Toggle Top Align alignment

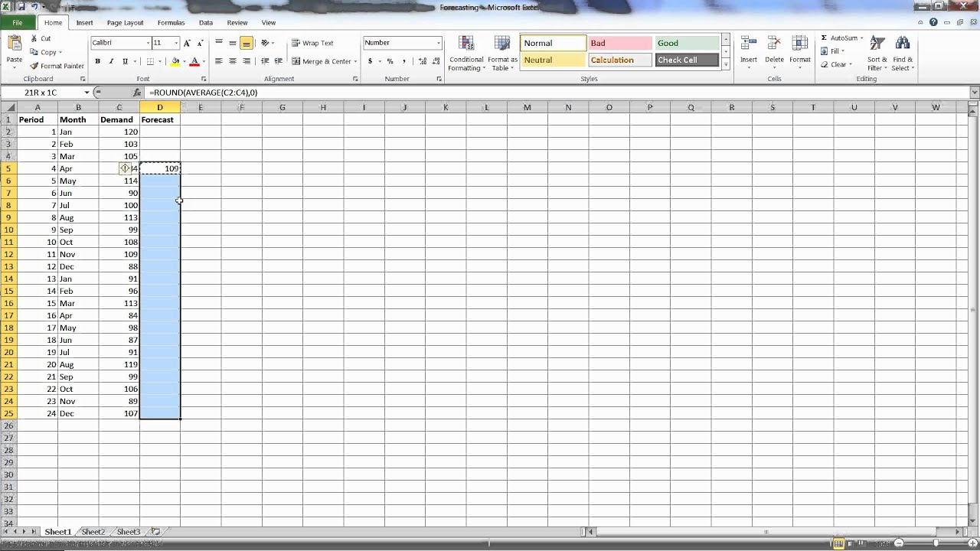click(219, 43)
